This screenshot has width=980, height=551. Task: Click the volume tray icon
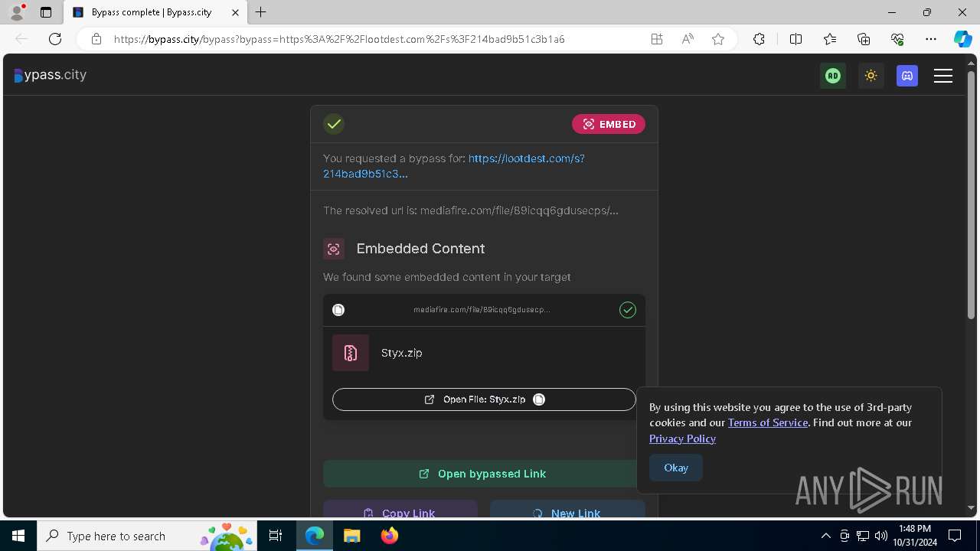[x=881, y=536]
